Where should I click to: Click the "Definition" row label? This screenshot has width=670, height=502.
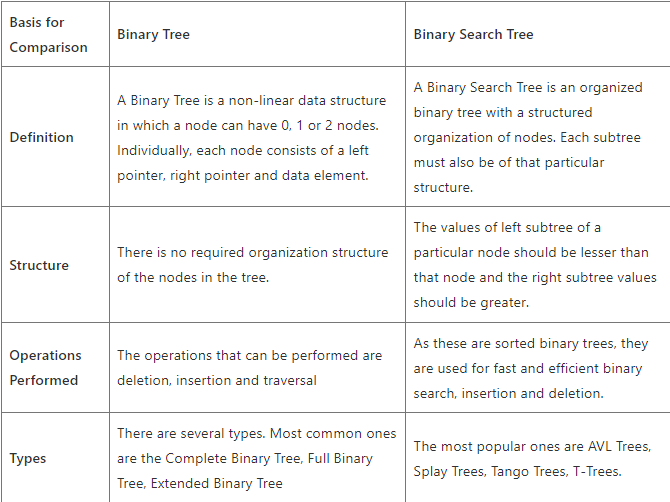41,137
